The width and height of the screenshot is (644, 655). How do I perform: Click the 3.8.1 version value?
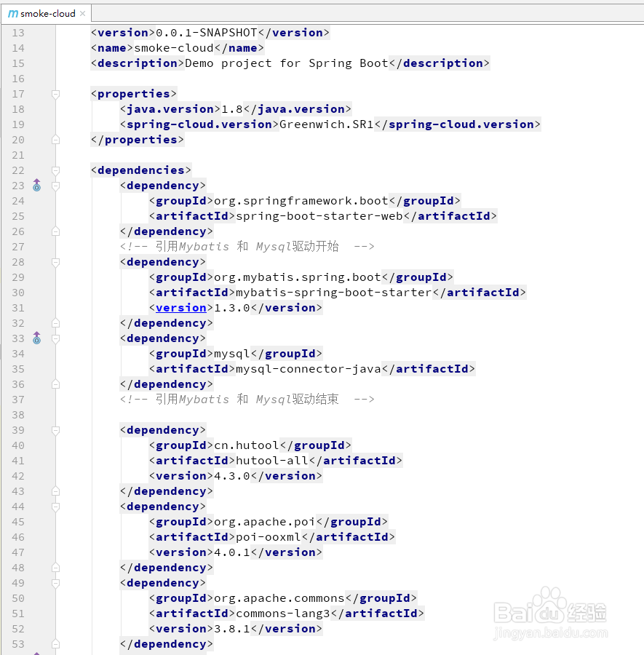[232, 629]
